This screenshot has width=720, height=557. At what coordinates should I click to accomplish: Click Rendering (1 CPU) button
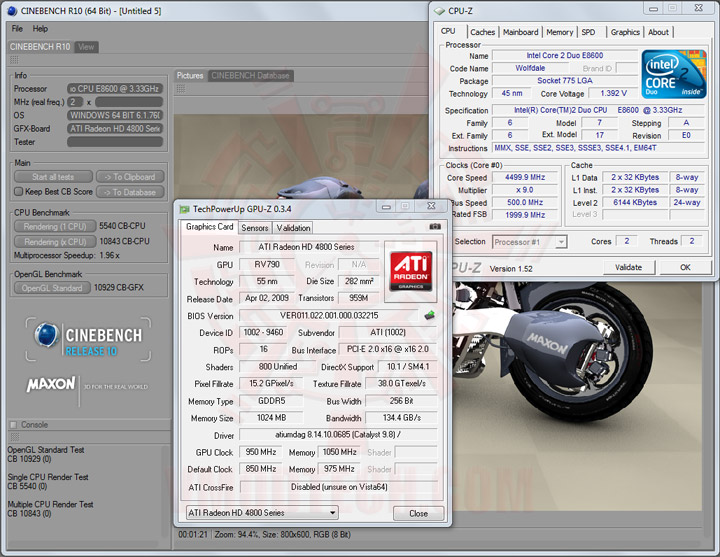click(55, 226)
